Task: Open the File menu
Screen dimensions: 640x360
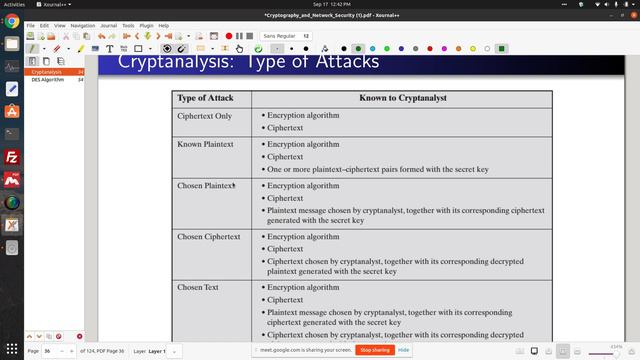Action: pos(31,25)
